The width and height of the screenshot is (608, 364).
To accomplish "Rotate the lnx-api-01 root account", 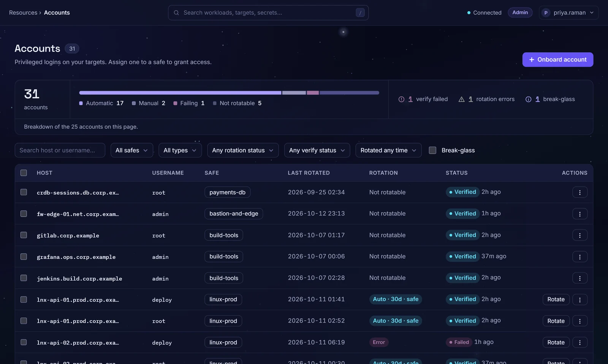I will coord(556,321).
